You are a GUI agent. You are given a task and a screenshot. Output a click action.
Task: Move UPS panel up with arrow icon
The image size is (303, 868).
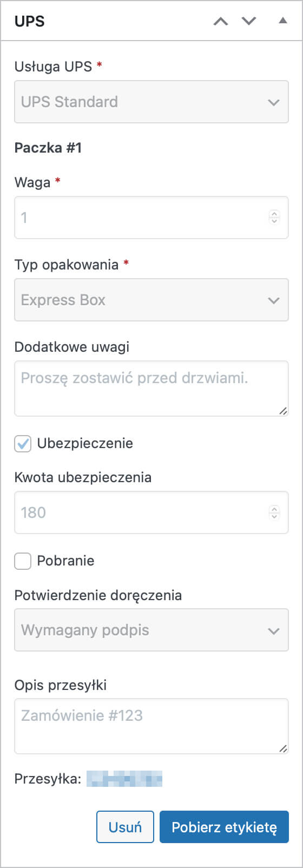click(x=221, y=21)
